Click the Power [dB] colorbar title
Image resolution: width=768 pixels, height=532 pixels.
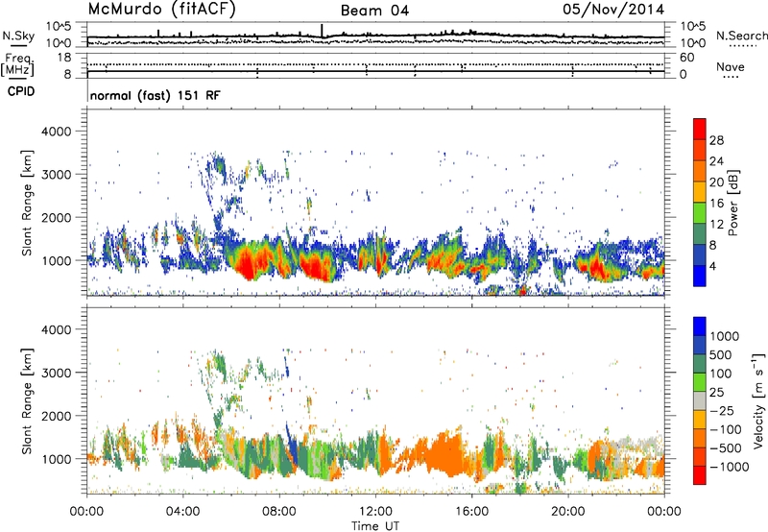[732, 203]
